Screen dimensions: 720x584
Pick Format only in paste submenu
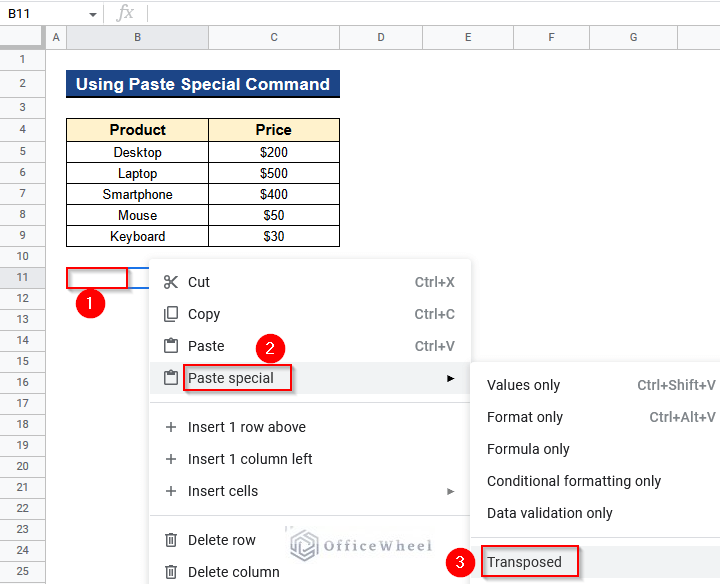525,417
